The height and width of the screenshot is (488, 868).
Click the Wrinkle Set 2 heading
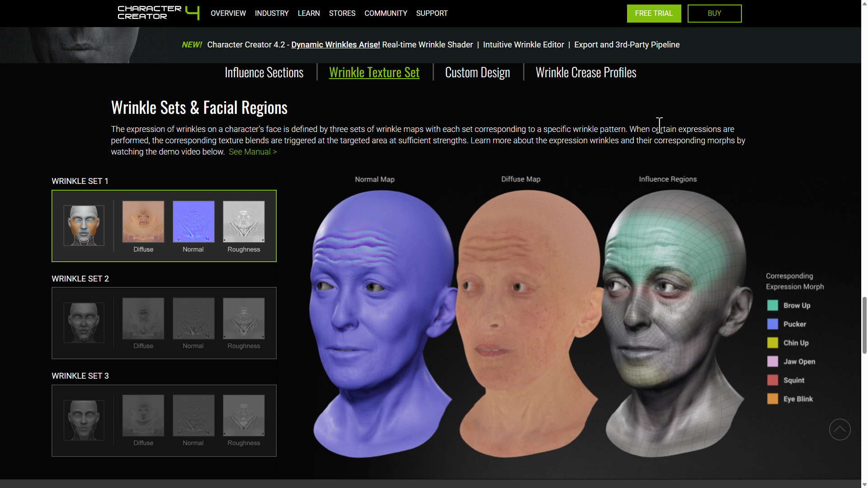pyautogui.click(x=80, y=279)
